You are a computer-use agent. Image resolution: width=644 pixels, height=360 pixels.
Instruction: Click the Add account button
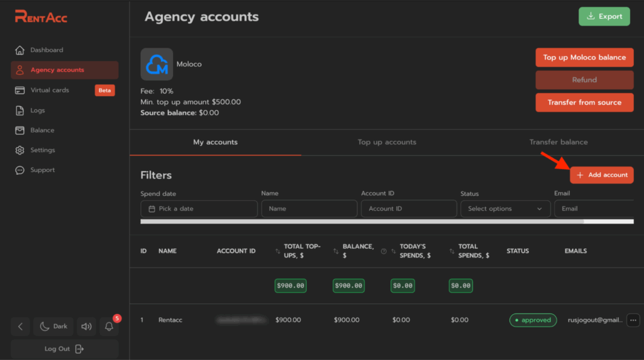click(602, 175)
